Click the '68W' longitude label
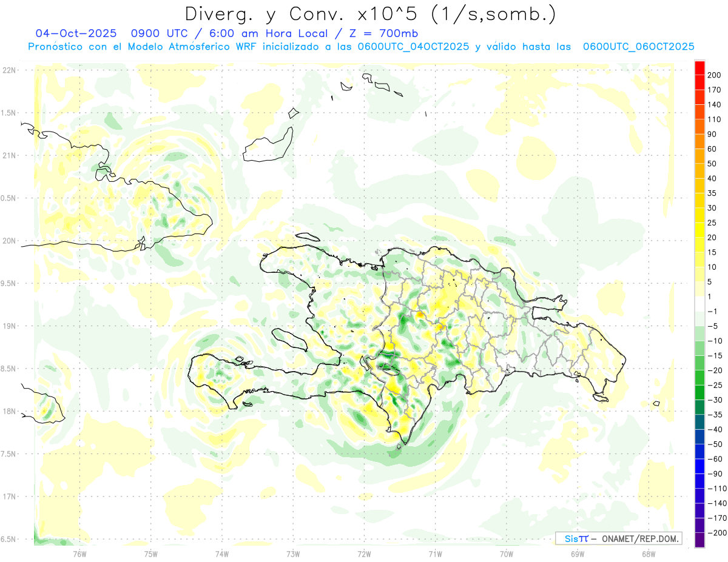 649,554
